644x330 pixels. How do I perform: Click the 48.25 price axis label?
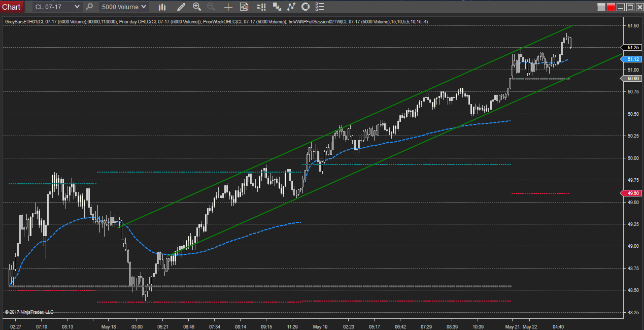click(x=633, y=312)
